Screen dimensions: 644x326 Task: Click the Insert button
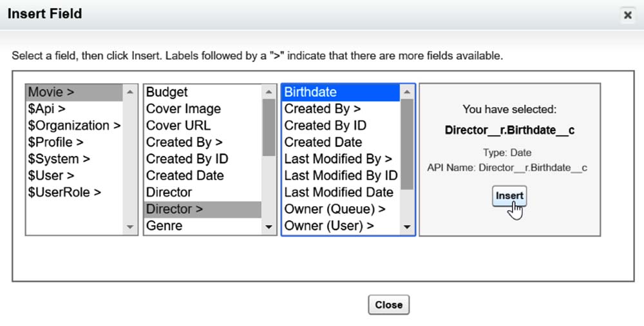pos(509,196)
